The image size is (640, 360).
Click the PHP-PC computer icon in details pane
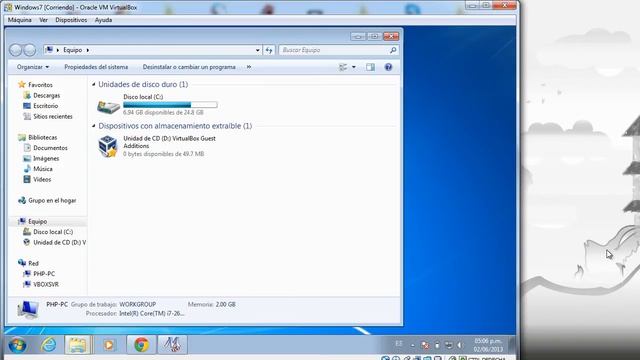pyautogui.click(x=28, y=310)
